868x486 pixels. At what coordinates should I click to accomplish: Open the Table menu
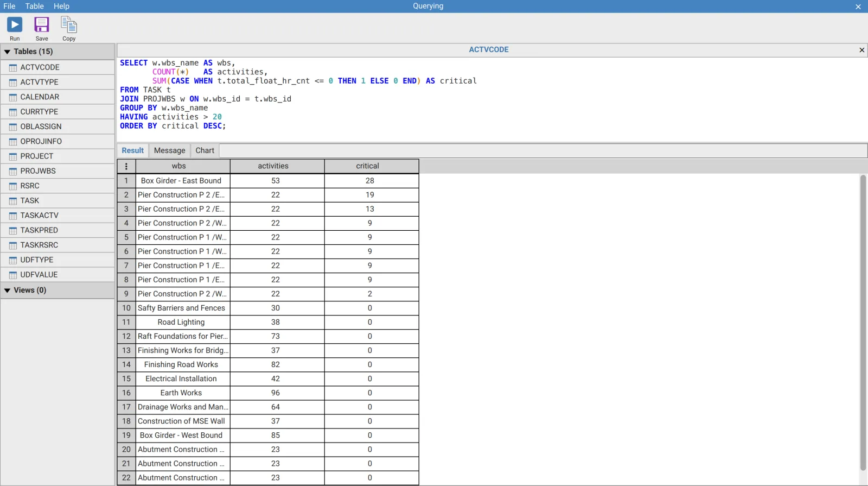35,6
